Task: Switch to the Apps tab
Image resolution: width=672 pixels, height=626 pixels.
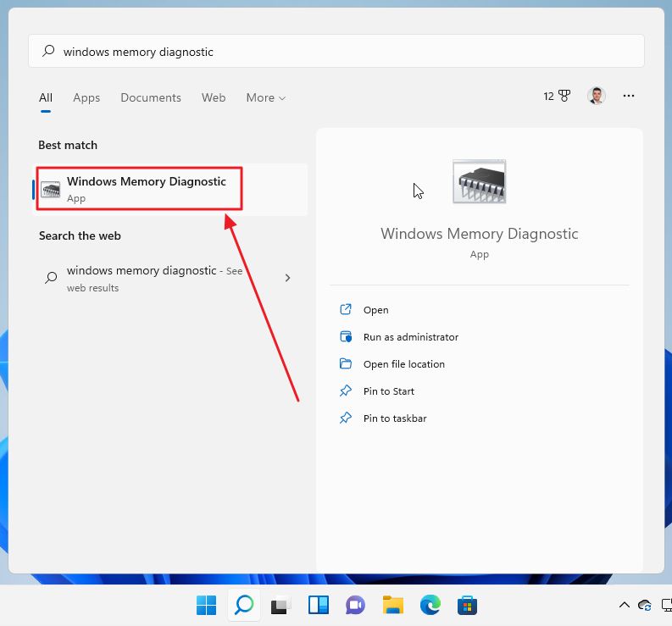Action: coord(86,97)
